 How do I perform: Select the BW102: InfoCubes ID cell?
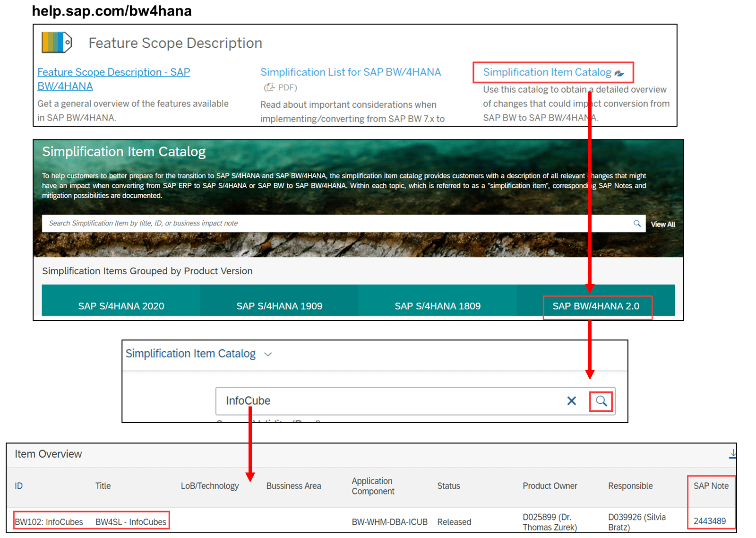pos(49,522)
